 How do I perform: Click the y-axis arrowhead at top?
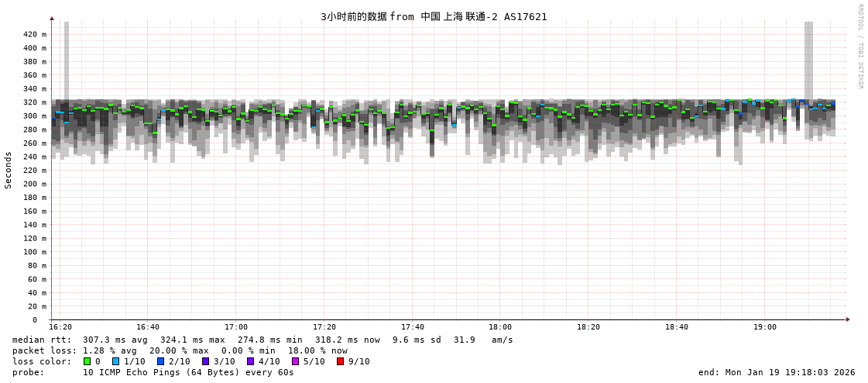pyautogui.click(x=52, y=18)
